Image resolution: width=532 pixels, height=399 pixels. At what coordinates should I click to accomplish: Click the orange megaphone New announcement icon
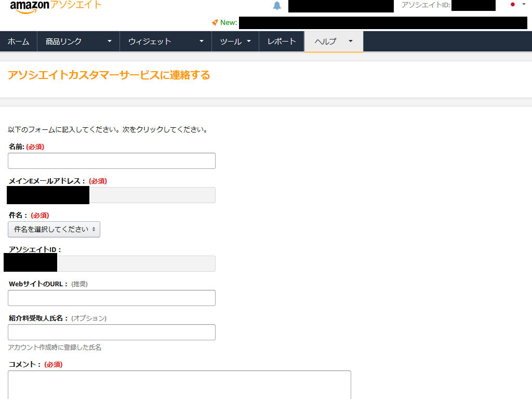[x=215, y=22]
